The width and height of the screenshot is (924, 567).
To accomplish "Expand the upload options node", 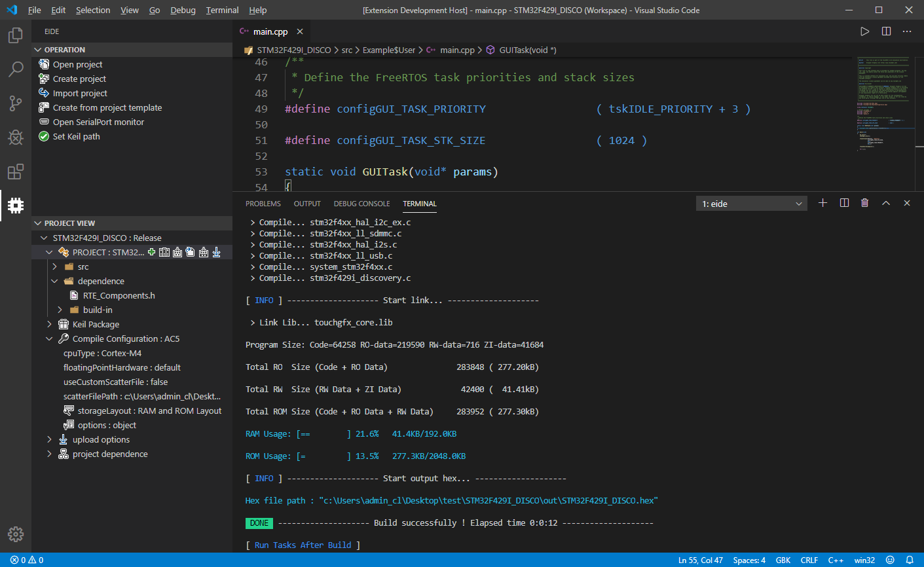I will point(49,439).
